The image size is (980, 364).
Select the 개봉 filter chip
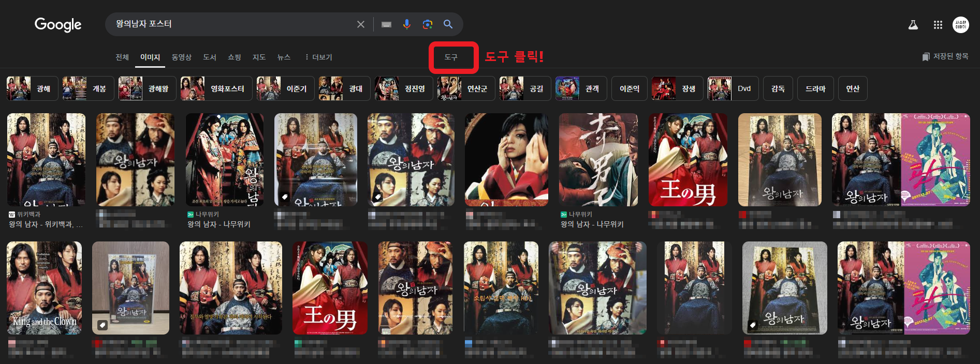88,88
